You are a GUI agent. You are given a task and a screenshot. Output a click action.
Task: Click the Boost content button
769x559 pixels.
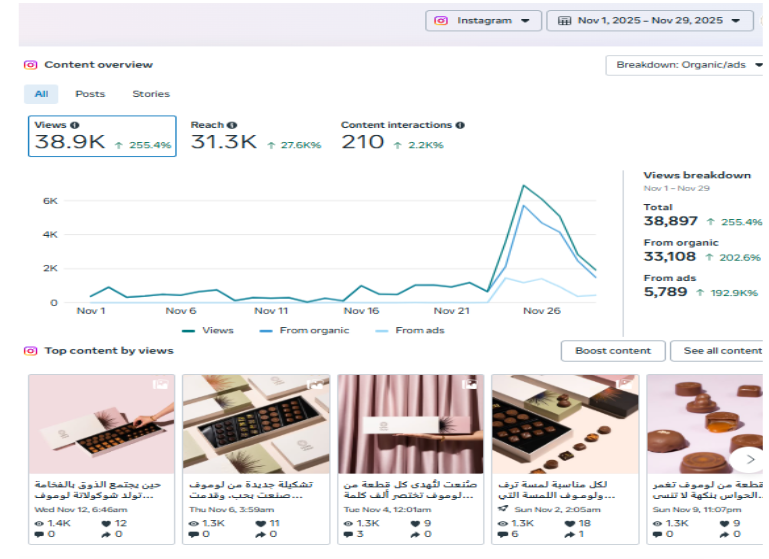613,351
